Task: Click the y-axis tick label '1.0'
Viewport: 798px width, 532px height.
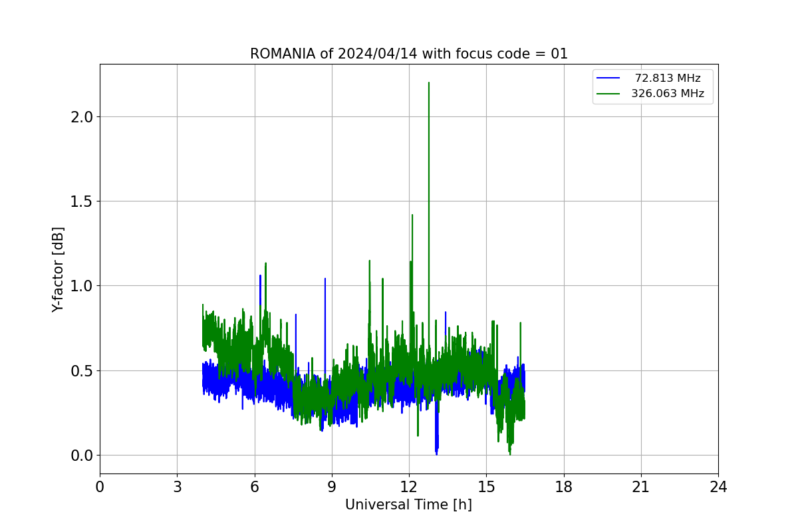Action: pos(82,286)
